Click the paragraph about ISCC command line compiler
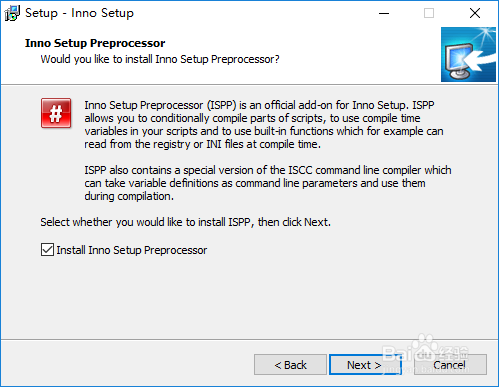This screenshot has width=499, height=387. (268, 183)
